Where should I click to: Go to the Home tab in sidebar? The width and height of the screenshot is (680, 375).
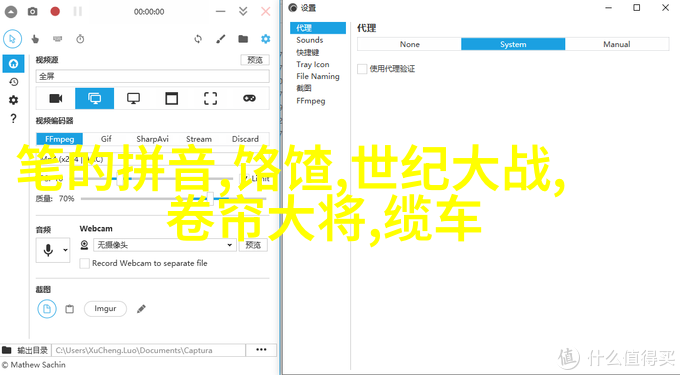[13, 64]
